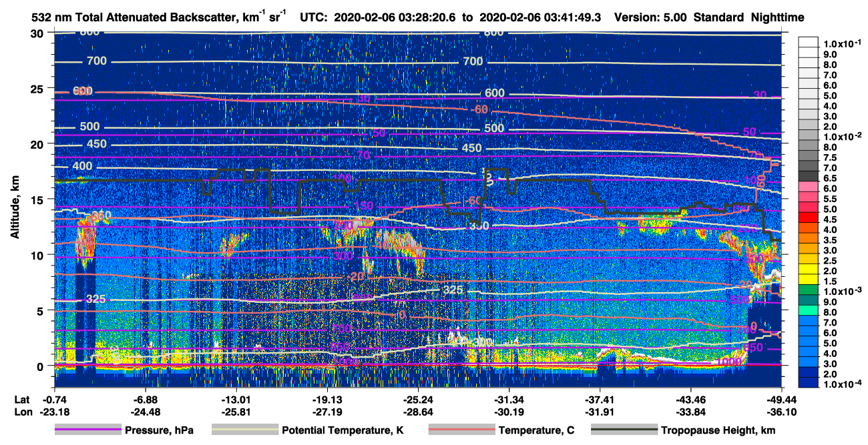868x445 pixels.
Task: Click latitude value '-31.34'
Action: click(509, 400)
